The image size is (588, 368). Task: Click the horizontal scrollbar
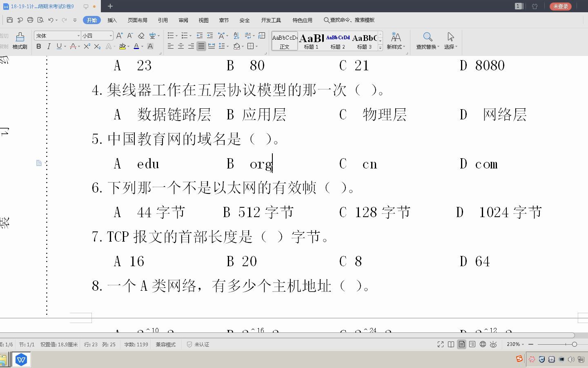(287, 335)
